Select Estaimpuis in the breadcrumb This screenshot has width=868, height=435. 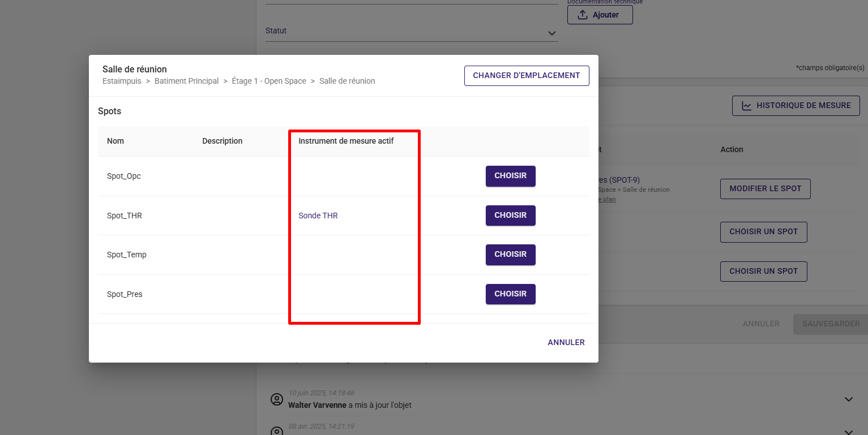(x=122, y=81)
